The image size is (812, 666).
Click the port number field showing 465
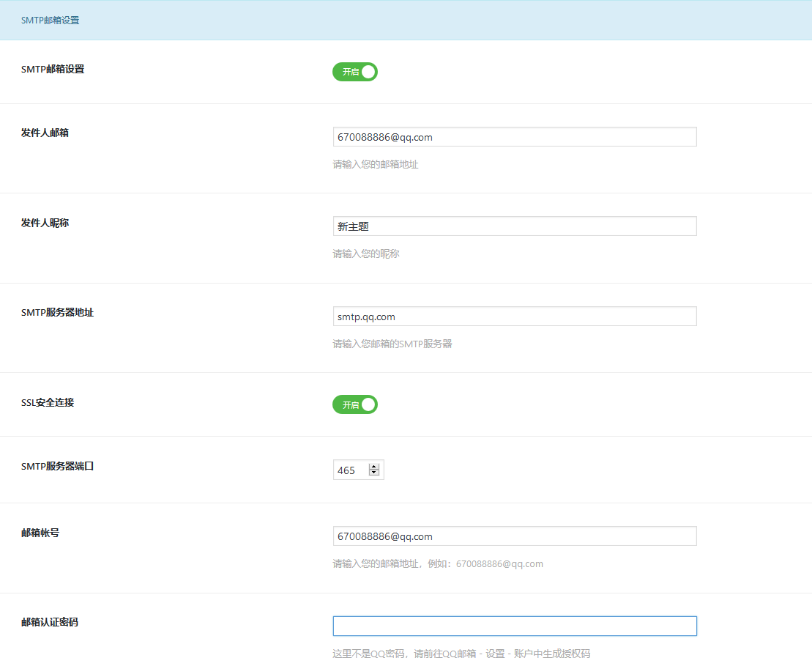[x=350, y=470]
